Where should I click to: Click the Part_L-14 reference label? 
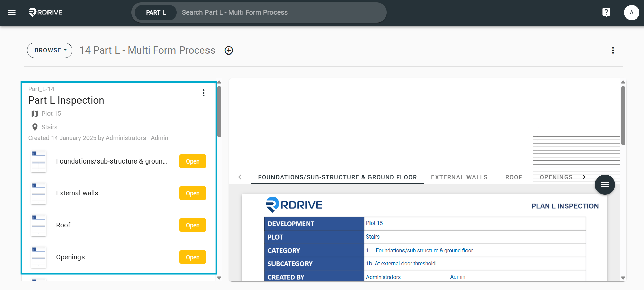point(41,89)
